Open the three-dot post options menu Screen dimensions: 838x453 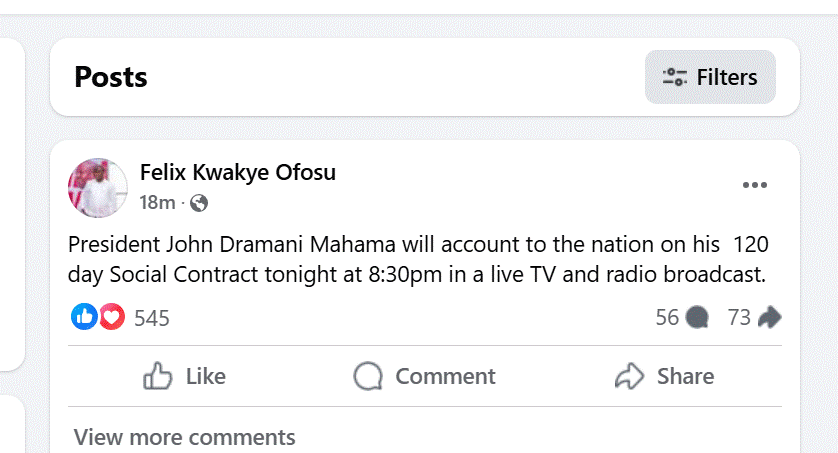pos(754,186)
